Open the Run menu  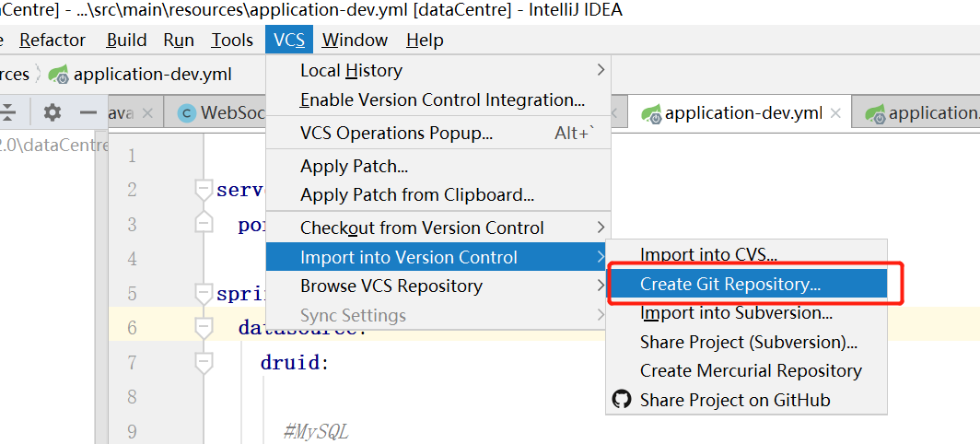179,40
